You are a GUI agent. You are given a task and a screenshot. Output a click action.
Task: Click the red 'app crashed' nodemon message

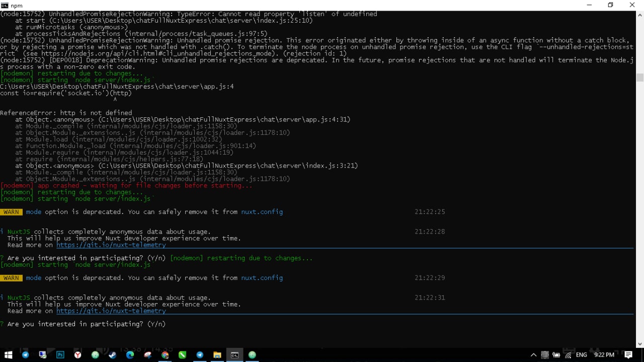click(126, 186)
